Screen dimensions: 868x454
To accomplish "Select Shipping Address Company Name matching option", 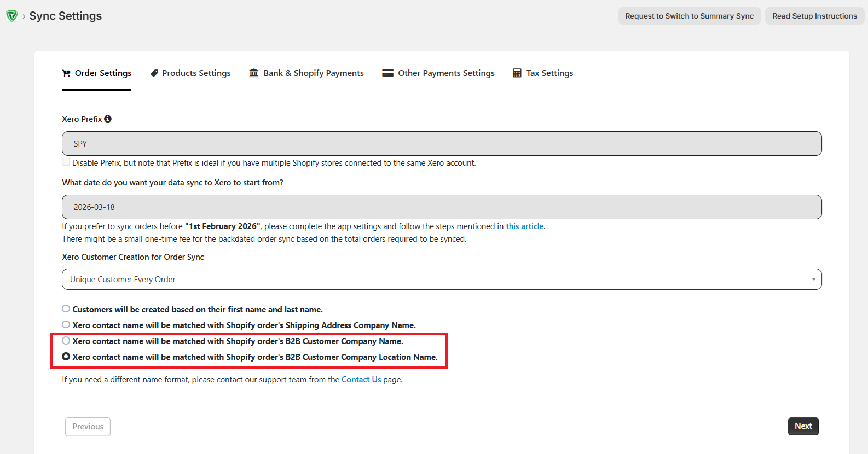I will tap(66, 325).
